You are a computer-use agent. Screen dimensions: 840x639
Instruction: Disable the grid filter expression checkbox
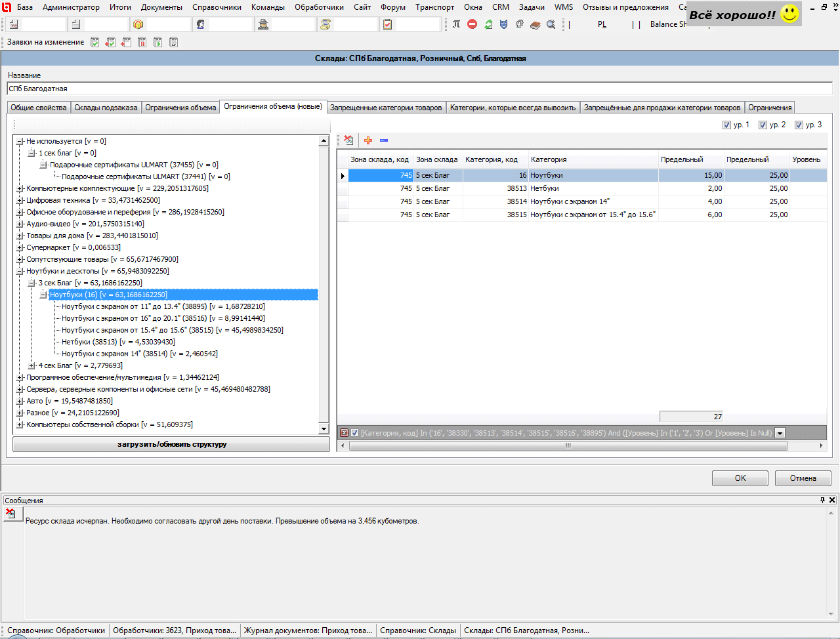354,433
